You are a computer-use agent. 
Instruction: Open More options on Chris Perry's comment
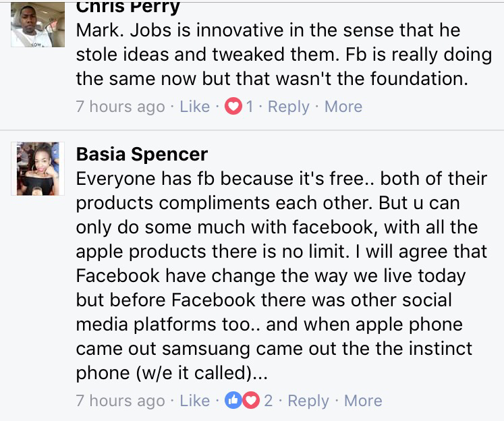click(343, 107)
